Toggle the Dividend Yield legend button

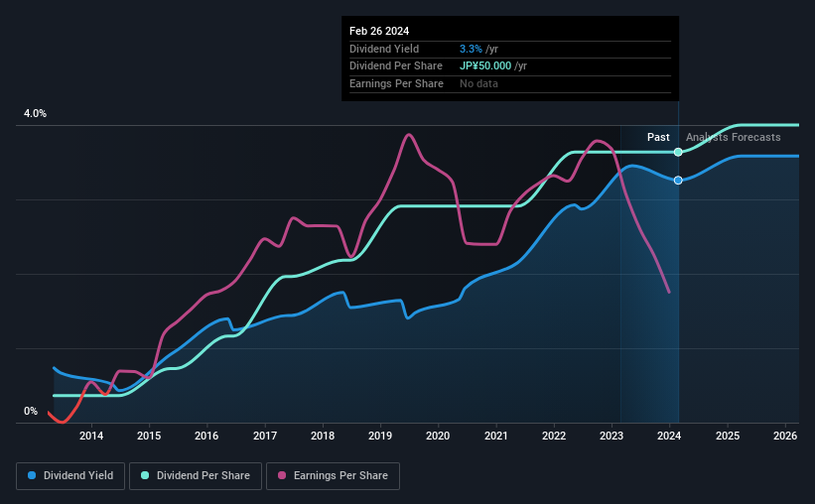click(x=70, y=476)
